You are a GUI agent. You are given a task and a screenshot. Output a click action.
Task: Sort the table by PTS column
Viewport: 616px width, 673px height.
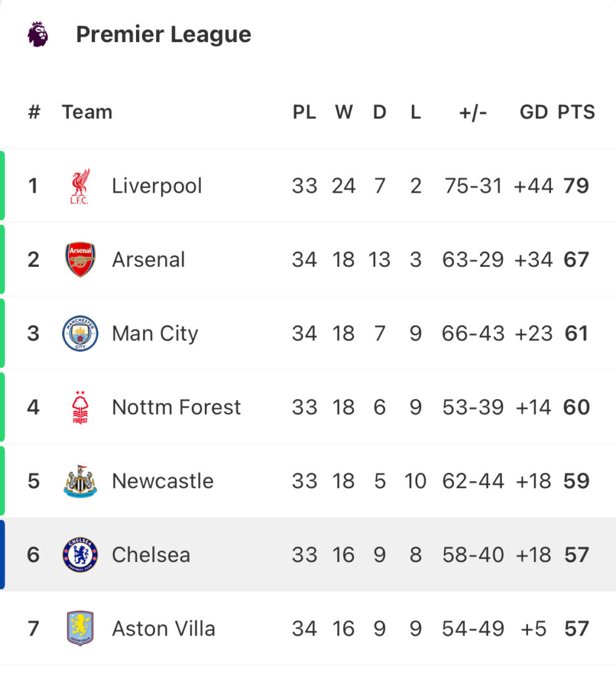(x=576, y=112)
